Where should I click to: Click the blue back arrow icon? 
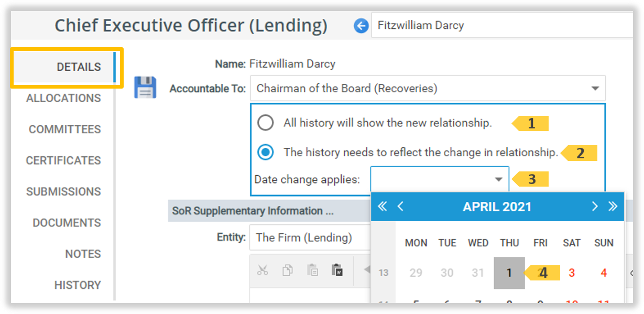361,26
